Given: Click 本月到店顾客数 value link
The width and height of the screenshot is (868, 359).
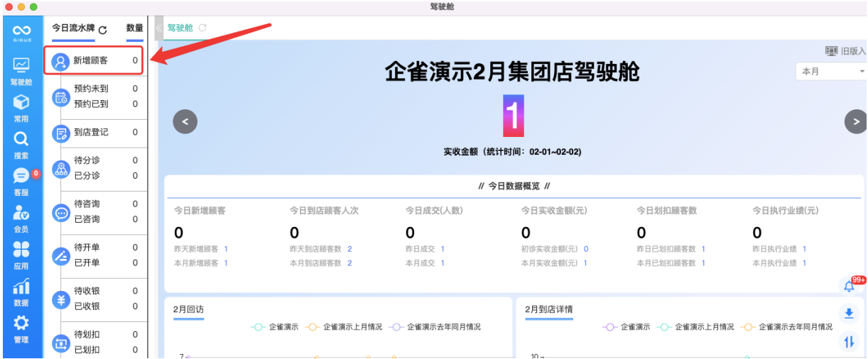Looking at the screenshot, I should 349,263.
